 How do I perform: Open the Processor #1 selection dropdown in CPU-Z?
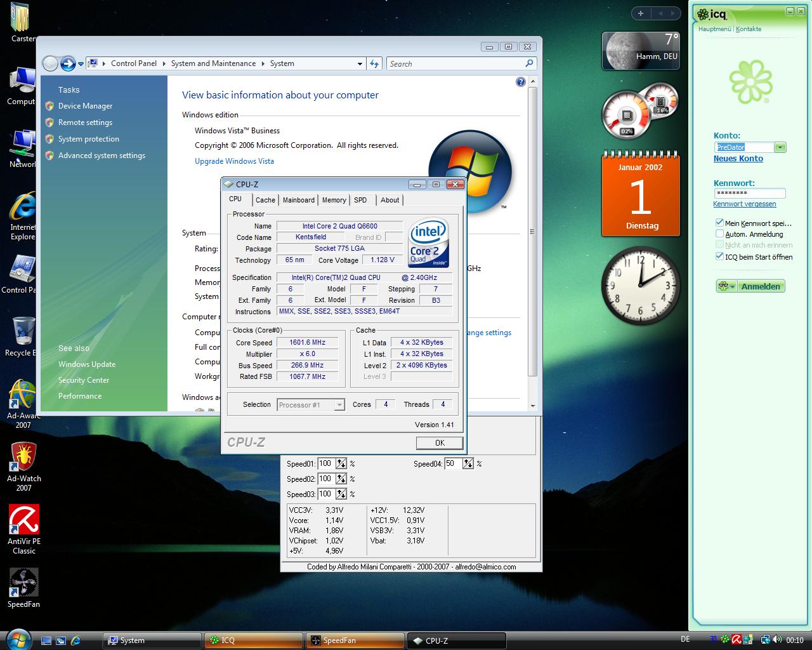[x=339, y=405]
